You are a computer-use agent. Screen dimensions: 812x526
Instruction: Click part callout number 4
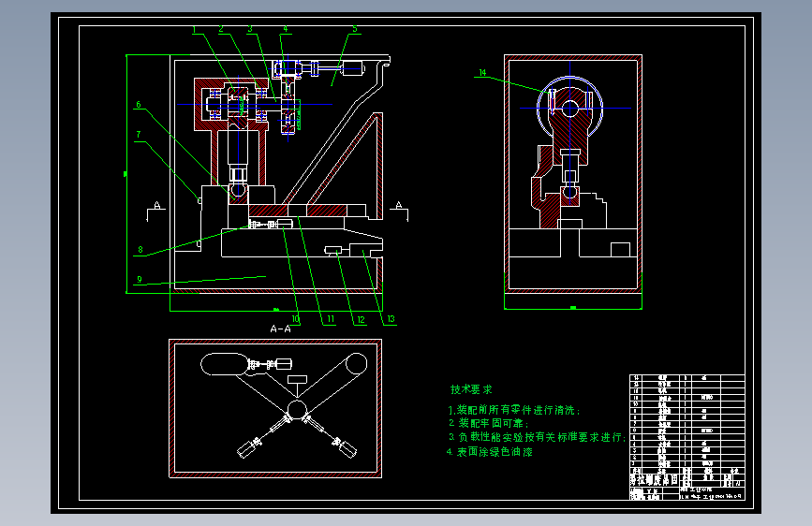285,29
